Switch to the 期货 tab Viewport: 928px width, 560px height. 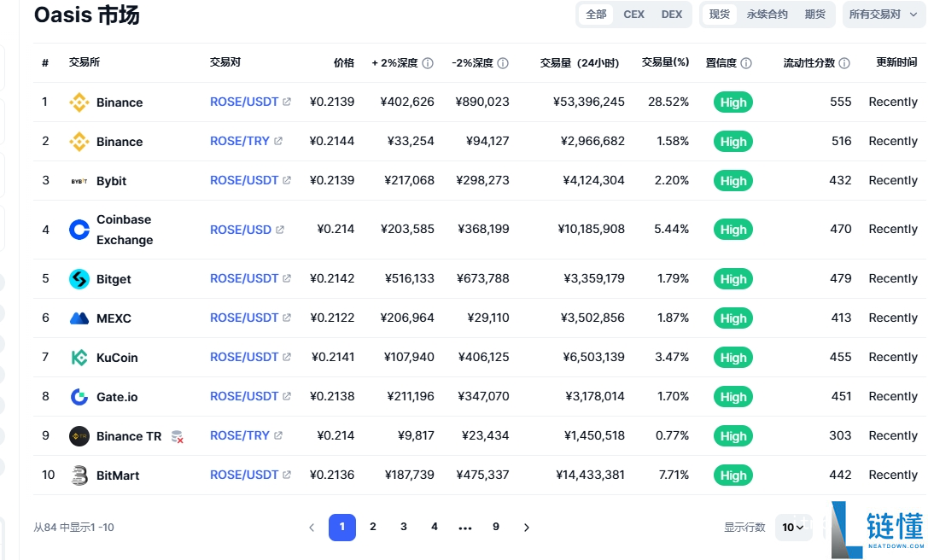tap(815, 15)
